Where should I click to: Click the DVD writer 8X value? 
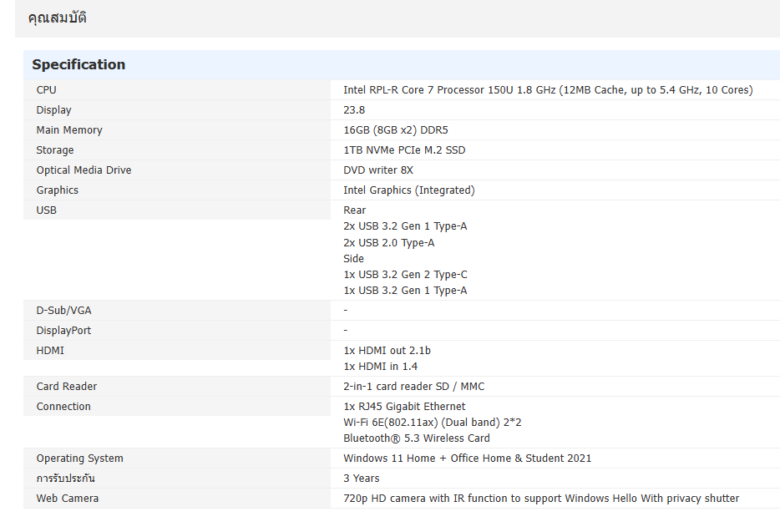coord(378,170)
